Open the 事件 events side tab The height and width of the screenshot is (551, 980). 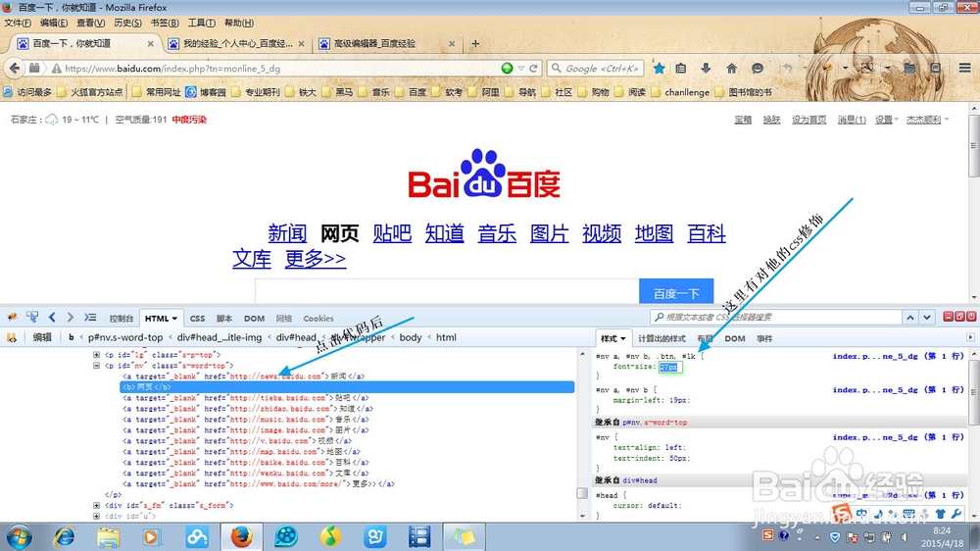764,338
